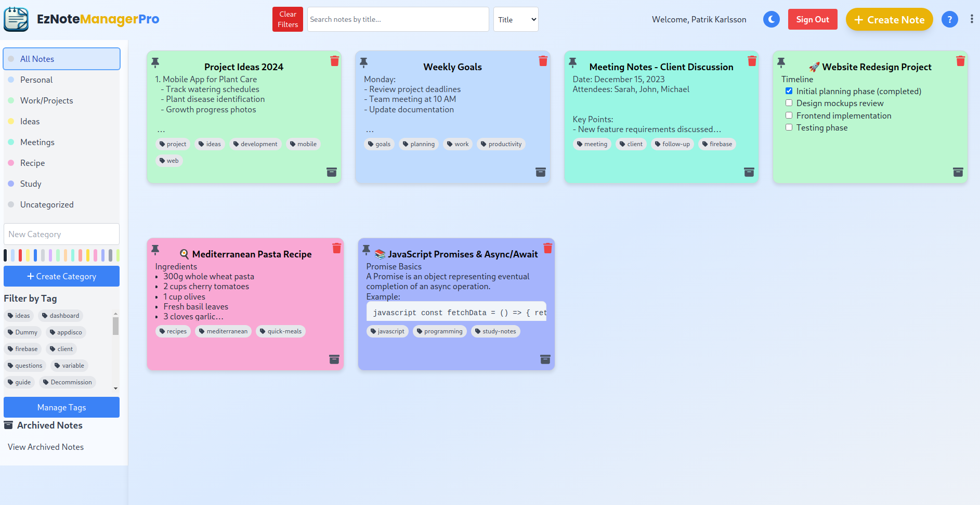Screen dimensions: 980x505
Task: Toggle dark mode with moon button
Action: pyautogui.click(x=772, y=20)
